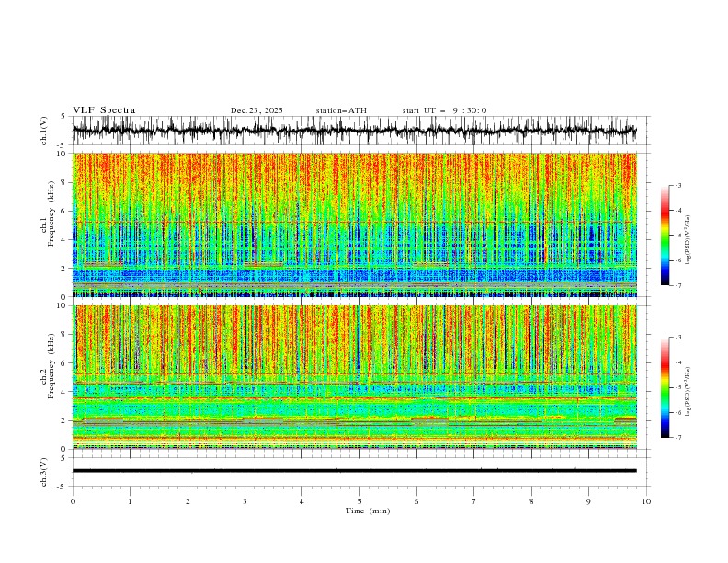Click the ch.1 colorbar "log(PSD)(V²/Hz)" label

[688, 240]
